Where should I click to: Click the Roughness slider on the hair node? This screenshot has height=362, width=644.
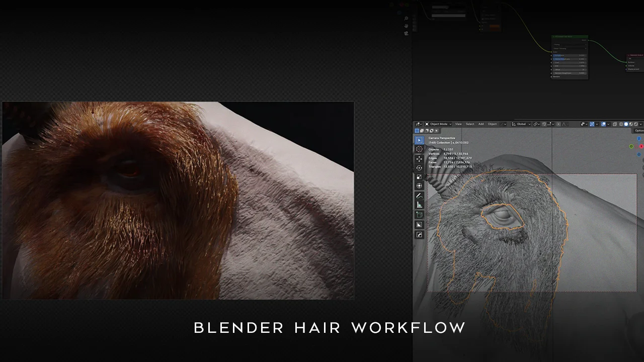click(x=570, y=55)
